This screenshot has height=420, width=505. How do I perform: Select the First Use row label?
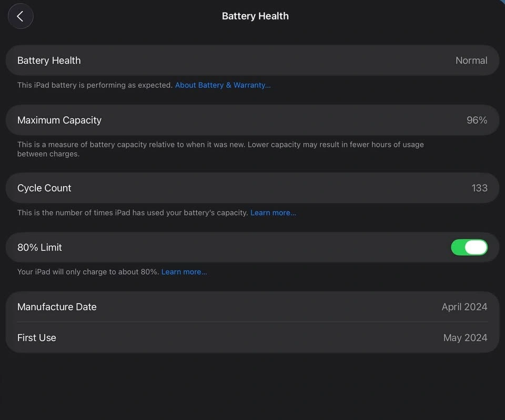pyautogui.click(x=37, y=338)
